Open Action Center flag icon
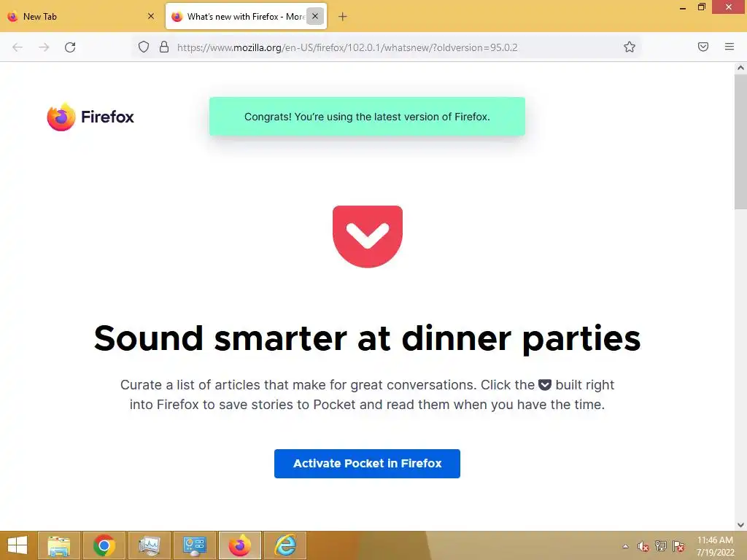Image resolution: width=747 pixels, height=560 pixels. coord(678,546)
